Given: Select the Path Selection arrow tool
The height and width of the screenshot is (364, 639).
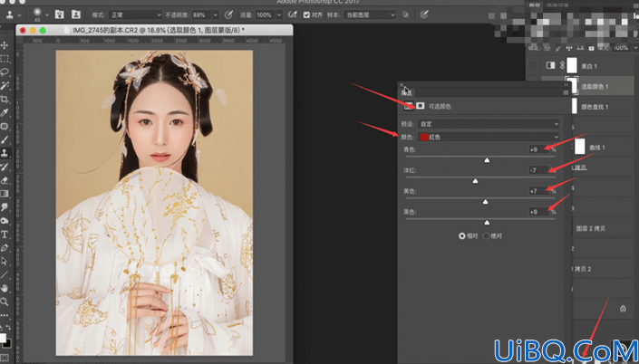Looking at the screenshot, I should pyautogui.click(x=5, y=261).
